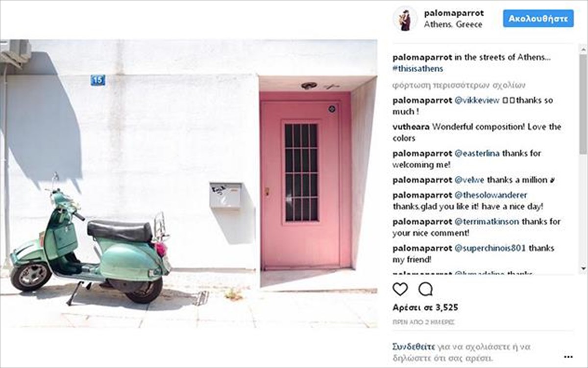Viewport: 588px width, 368px height.
Task: Click the scooter and pink door photo
Action: pyautogui.click(x=189, y=184)
